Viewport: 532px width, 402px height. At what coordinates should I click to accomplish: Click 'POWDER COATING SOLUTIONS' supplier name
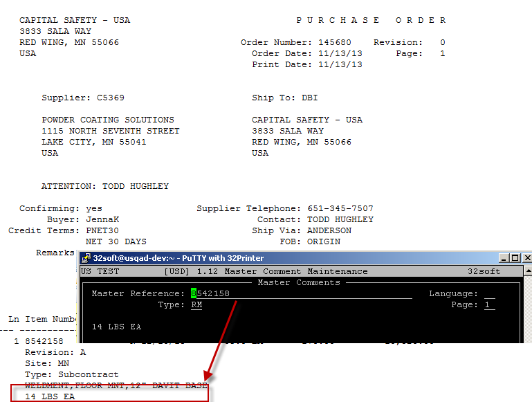pos(108,120)
